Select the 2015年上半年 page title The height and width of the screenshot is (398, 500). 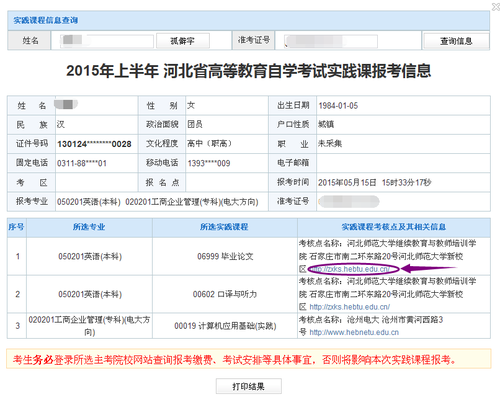(x=249, y=71)
